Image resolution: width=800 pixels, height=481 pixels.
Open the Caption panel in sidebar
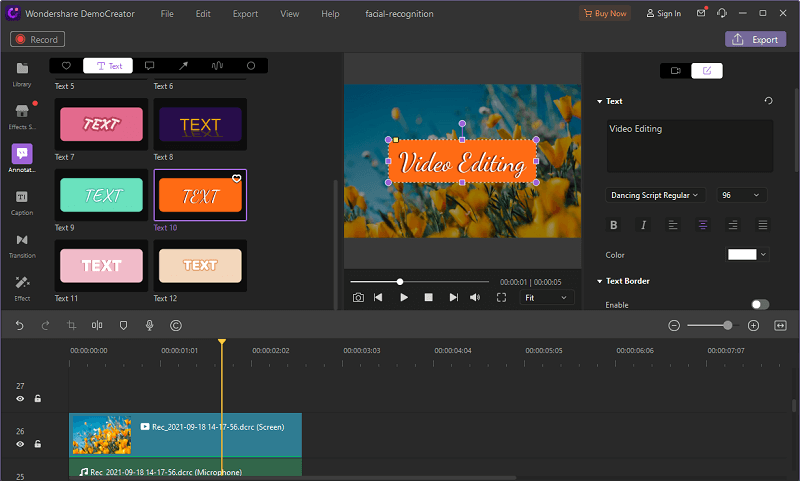click(22, 198)
